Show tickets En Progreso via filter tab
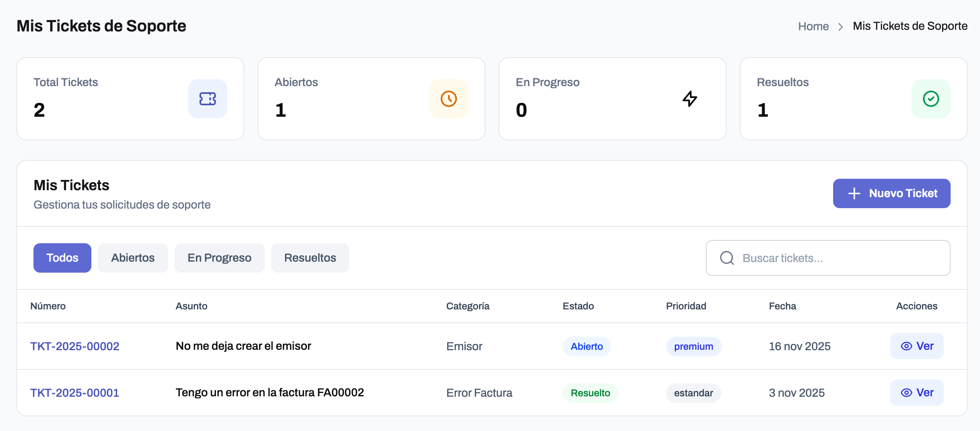 pos(219,258)
